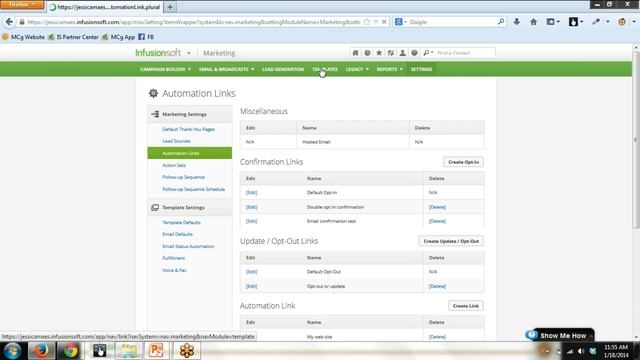Edit the Default Opt-Out row
The width and height of the screenshot is (640, 360).
[251, 272]
